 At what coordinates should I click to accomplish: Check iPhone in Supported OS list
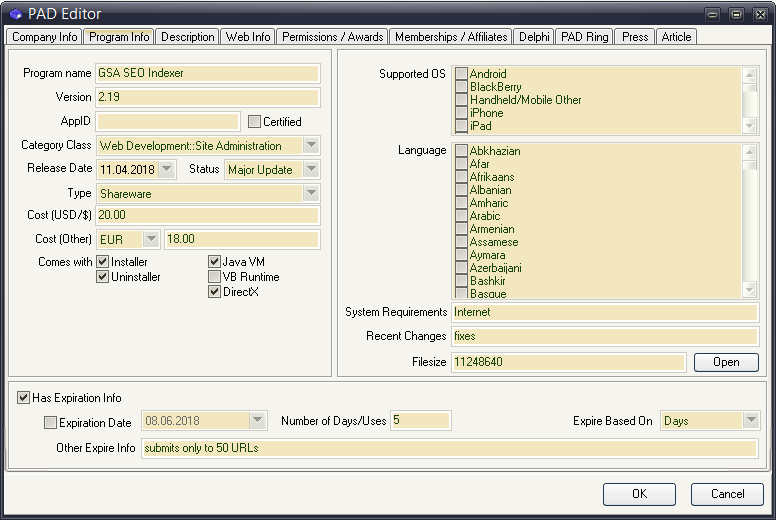[x=461, y=112]
